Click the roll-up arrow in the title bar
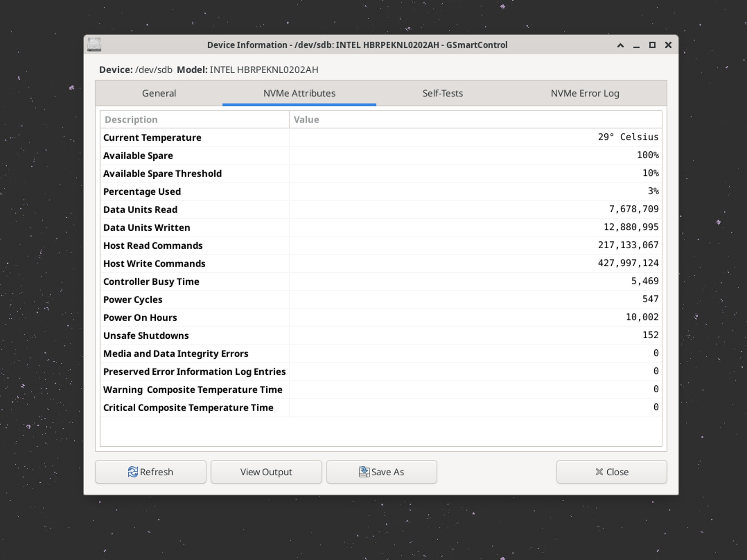This screenshot has width=747, height=560. tap(620, 45)
